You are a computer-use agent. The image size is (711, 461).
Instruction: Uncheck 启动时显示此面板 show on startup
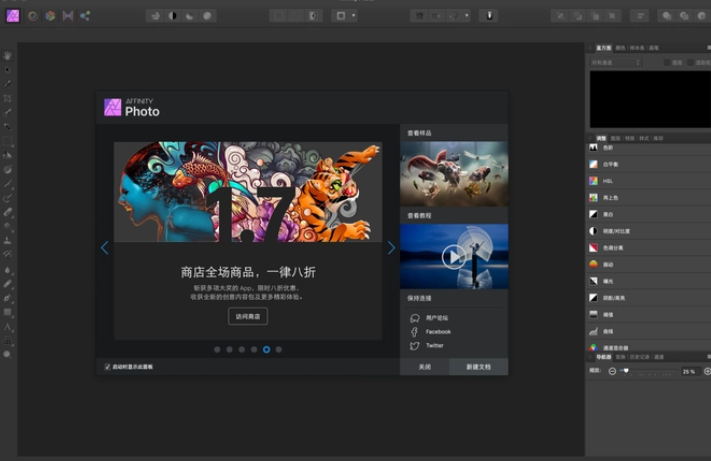[x=107, y=367]
